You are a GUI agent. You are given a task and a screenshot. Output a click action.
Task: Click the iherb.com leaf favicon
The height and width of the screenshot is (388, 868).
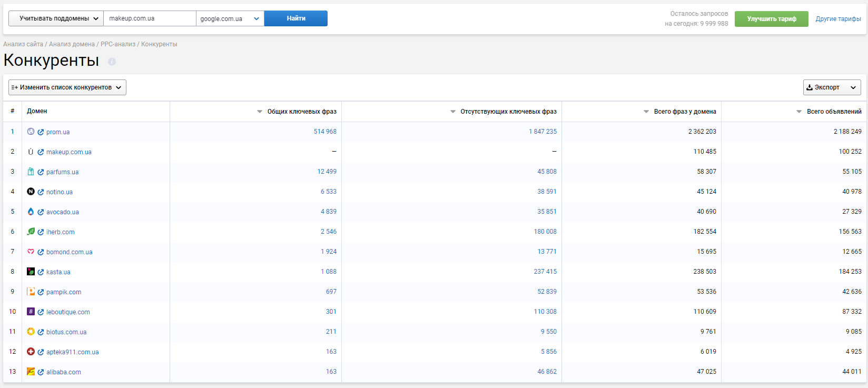[x=31, y=232]
